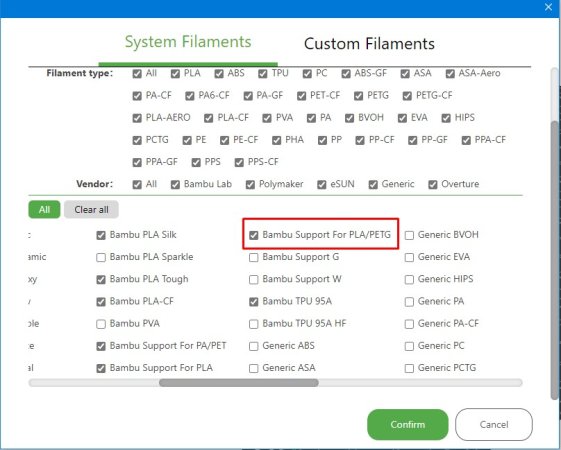Toggle the Vendor All checkbox
This screenshot has height=450, width=561.
tap(137, 185)
